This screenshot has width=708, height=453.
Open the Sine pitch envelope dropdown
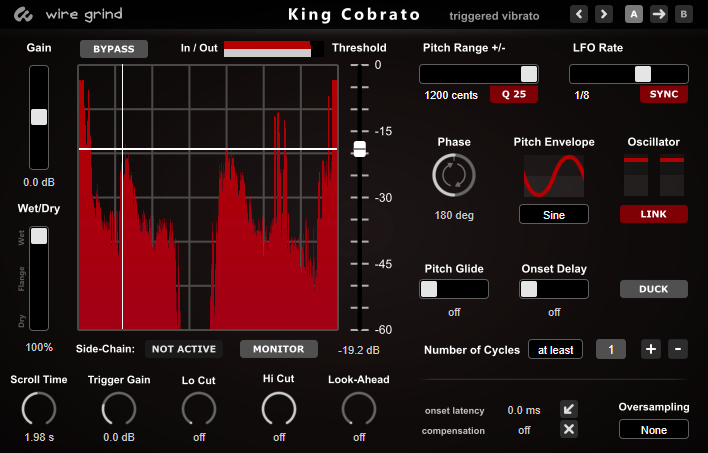(x=554, y=215)
